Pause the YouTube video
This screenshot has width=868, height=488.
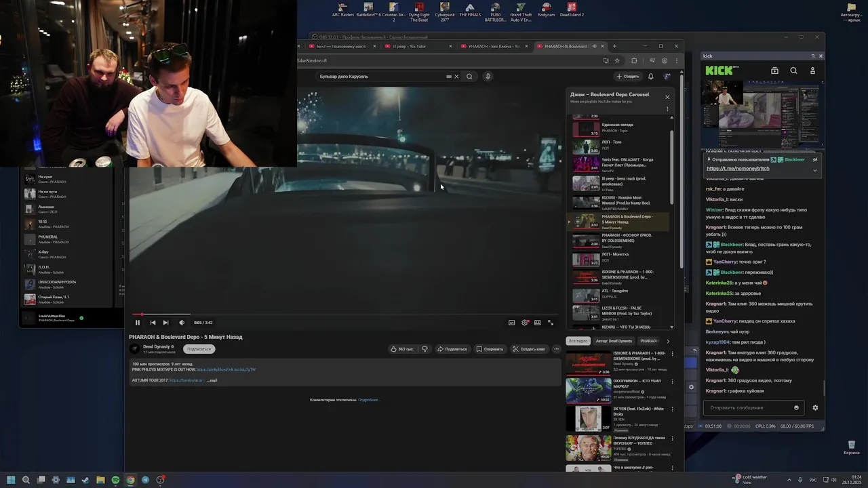[x=138, y=323]
